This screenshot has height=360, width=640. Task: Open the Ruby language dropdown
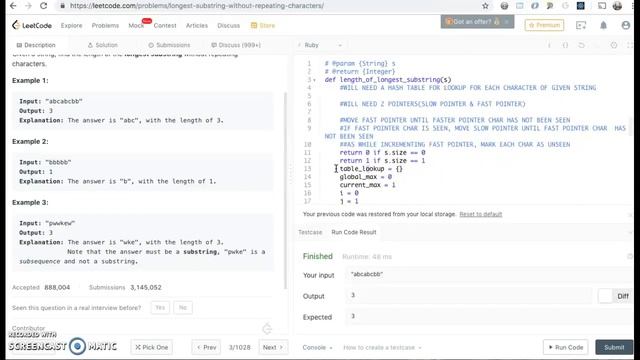pos(322,45)
